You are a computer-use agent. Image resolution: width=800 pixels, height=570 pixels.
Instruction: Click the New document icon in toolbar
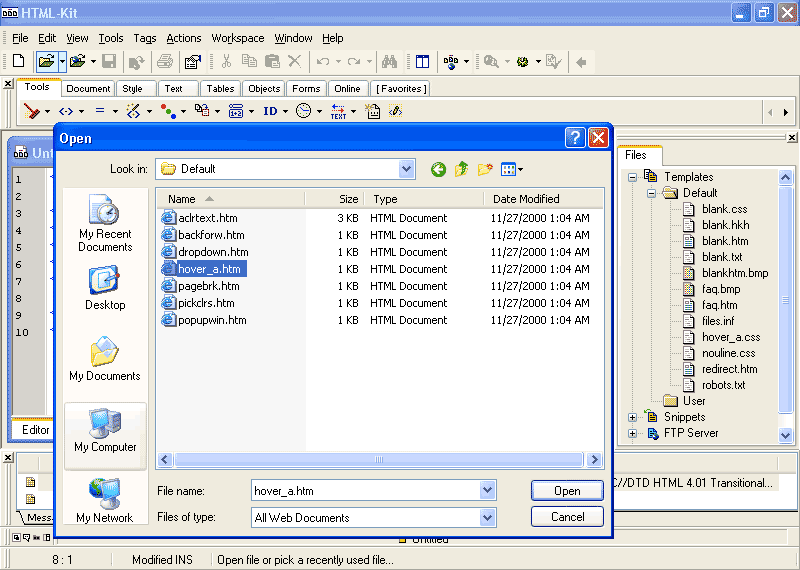pyautogui.click(x=18, y=61)
